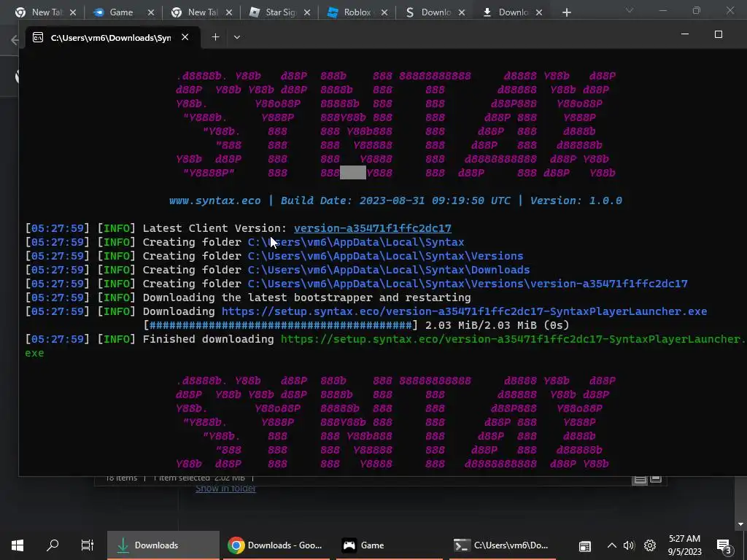Open Windows taskbar search
The image size is (747, 560).
point(53,545)
